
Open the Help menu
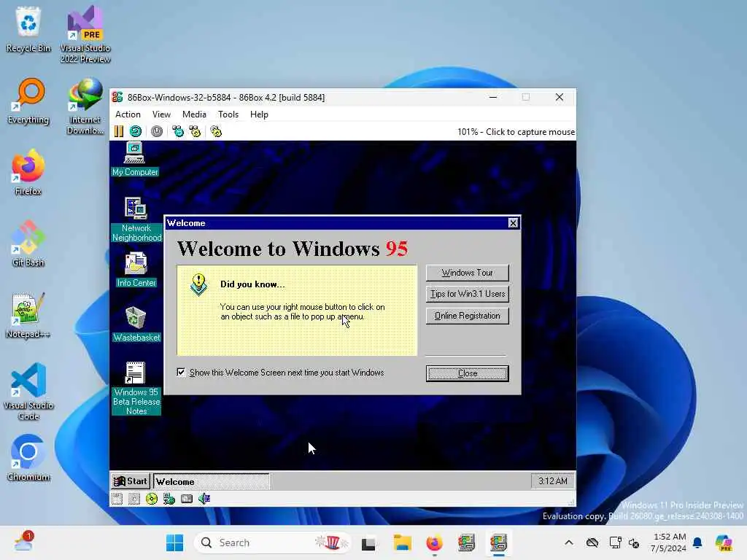click(259, 114)
